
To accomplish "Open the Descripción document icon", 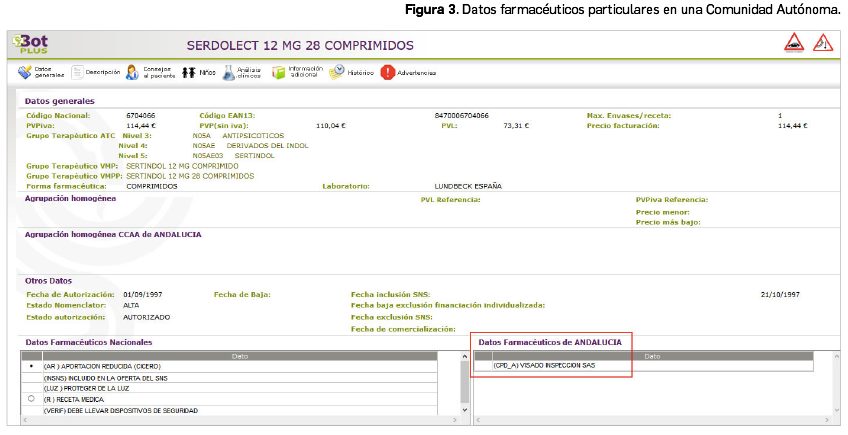I will [77, 72].
